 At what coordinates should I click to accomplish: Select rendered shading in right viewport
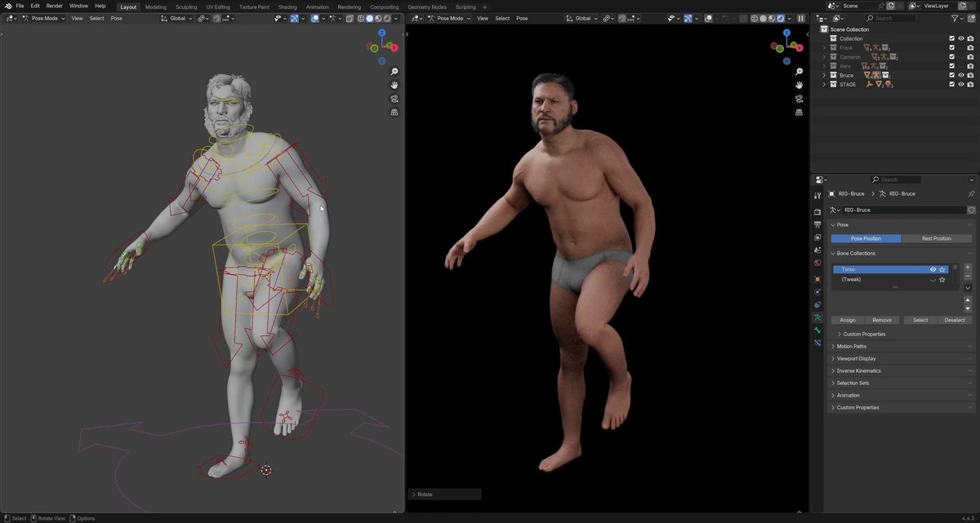(781, 18)
